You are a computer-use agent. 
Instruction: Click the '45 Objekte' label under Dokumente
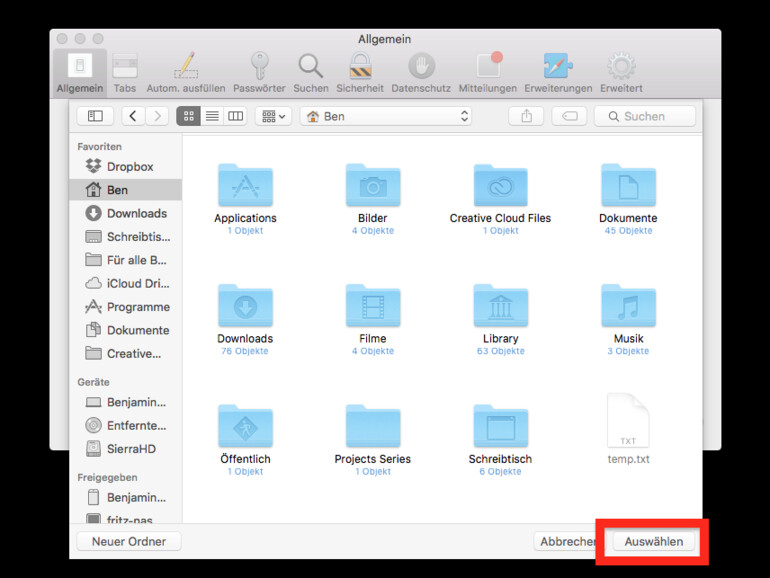pos(629,231)
